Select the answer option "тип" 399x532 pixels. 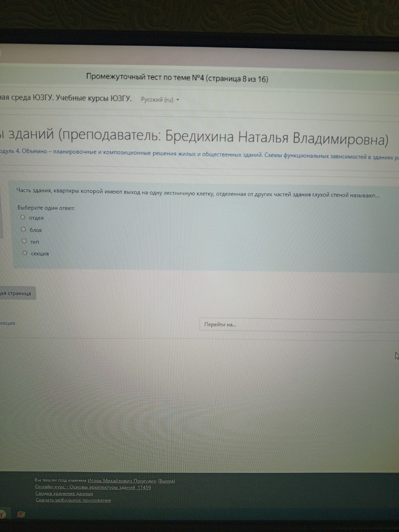click(x=24, y=241)
